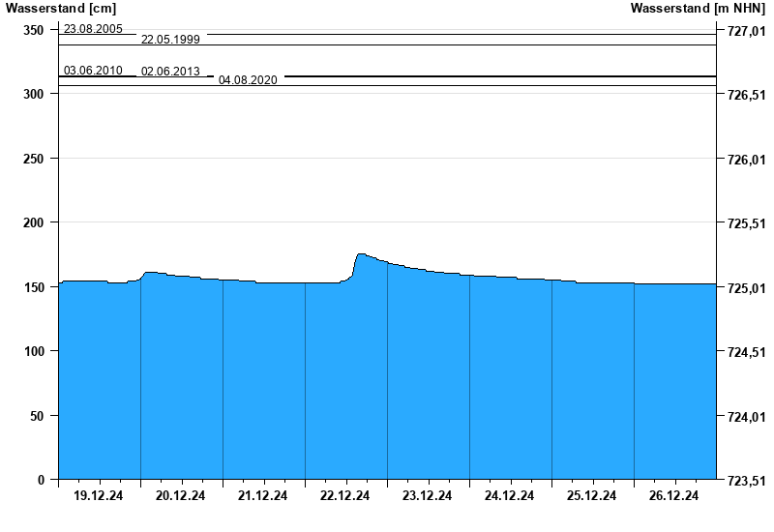Click the 21.12.24 x-axis date

click(x=263, y=496)
